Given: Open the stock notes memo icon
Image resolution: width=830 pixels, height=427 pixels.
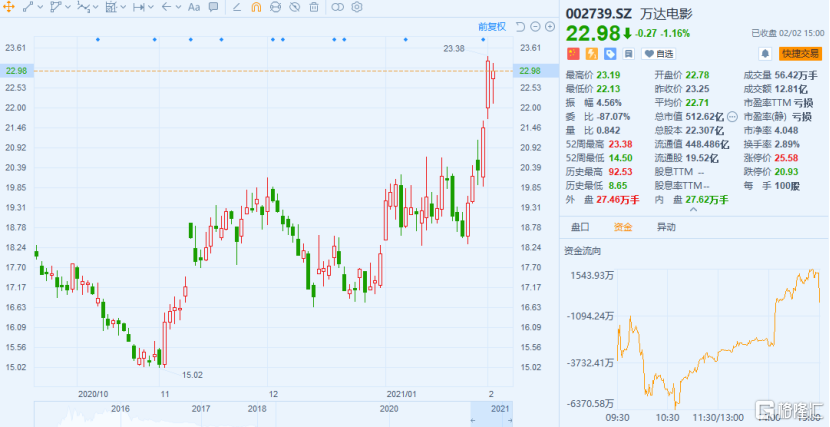Looking at the screenshot, I should pos(628,53).
